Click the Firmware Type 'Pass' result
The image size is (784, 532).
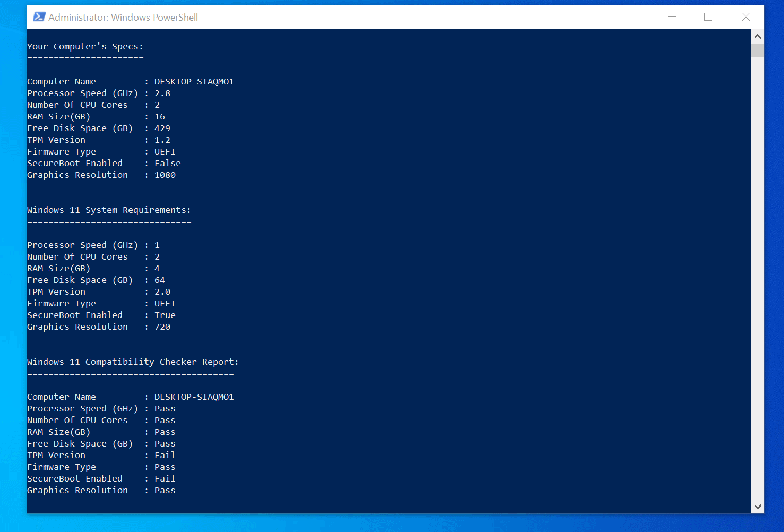tap(165, 467)
